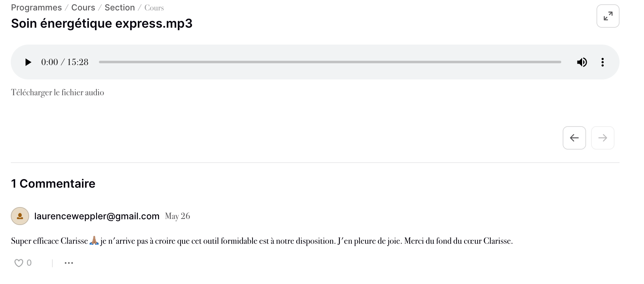The height and width of the screenshot is (284, 644).
Task: Open comment more options ellipsis
Action: (x=69, y=263)
